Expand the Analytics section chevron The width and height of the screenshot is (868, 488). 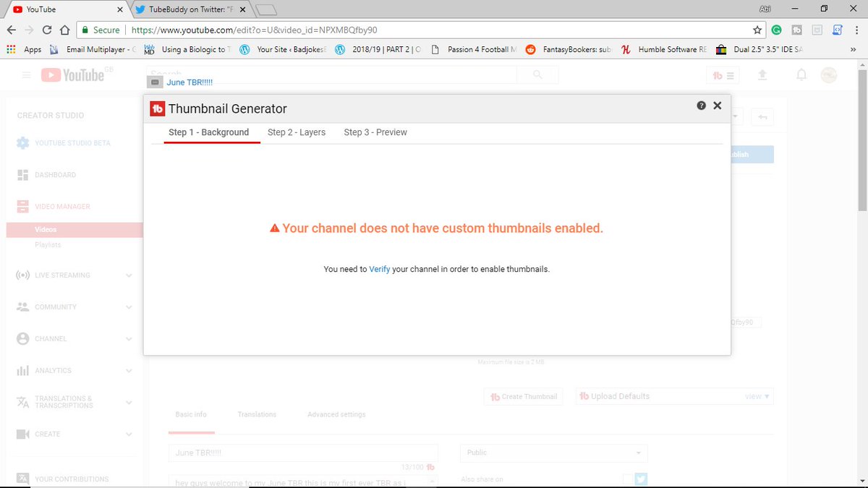pyautogui.click(x=129, y=371)
